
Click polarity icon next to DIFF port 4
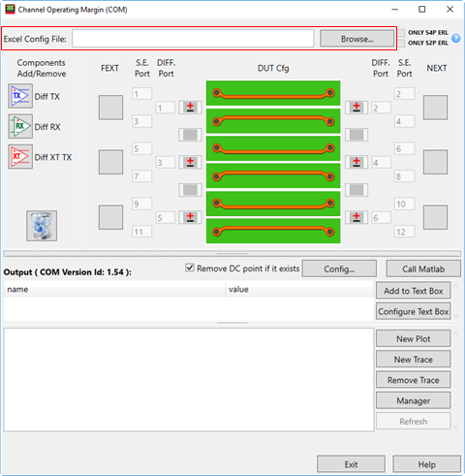(x=356, y=162)
